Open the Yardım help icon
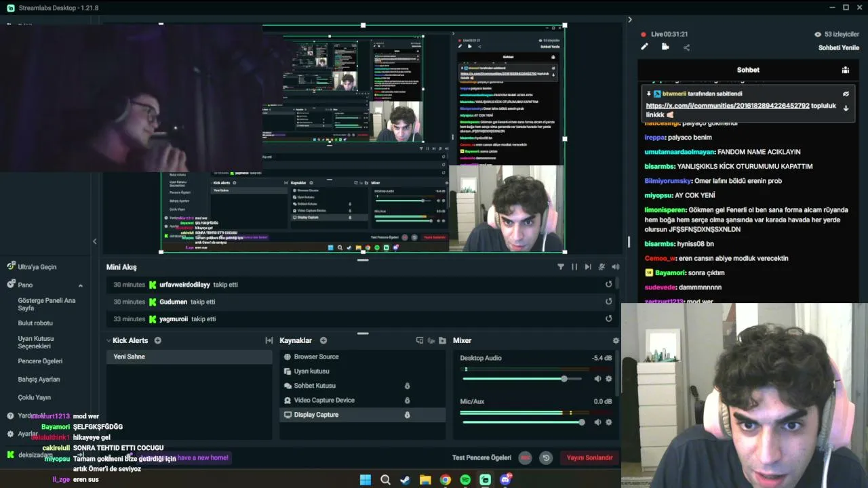The width and height of the screenshot is (868, 488). pos(10,416)
